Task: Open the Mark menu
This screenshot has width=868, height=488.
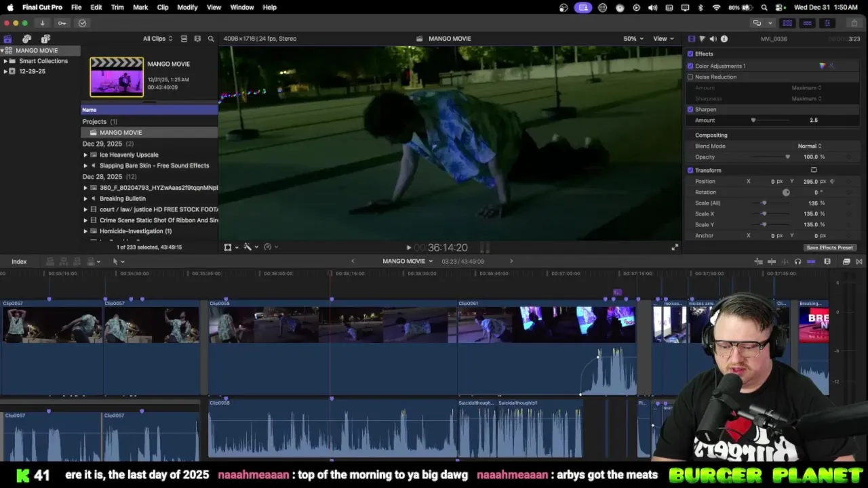Action: click(x=140, y=7)
